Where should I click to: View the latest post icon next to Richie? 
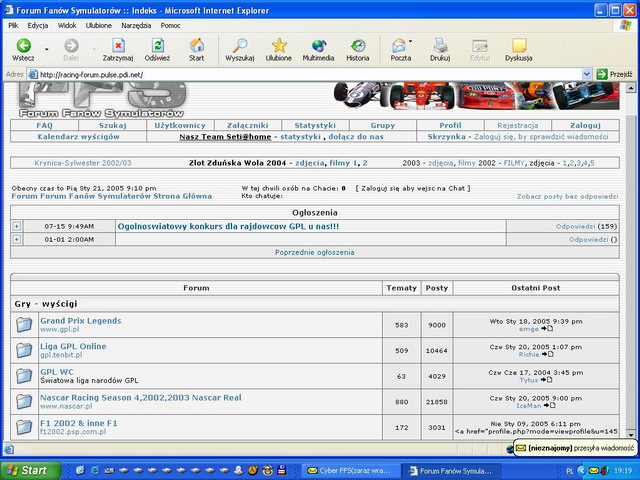click(547, 354)
